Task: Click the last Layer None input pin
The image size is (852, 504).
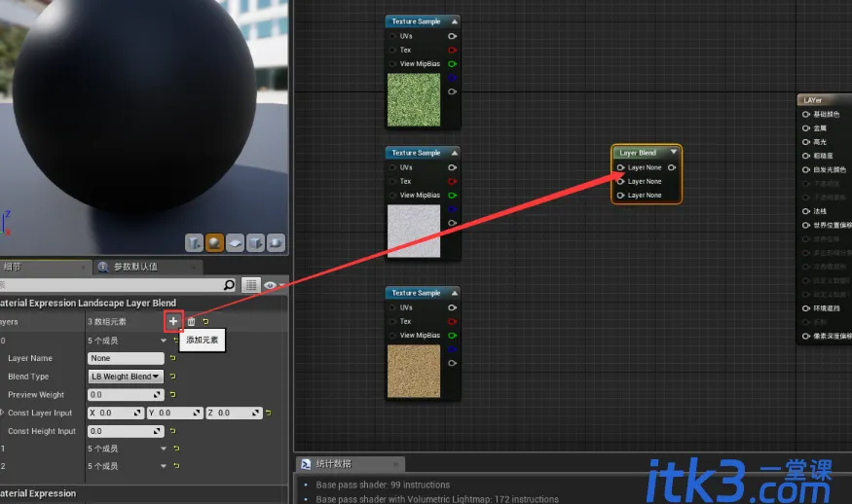Action: (620, 195)
